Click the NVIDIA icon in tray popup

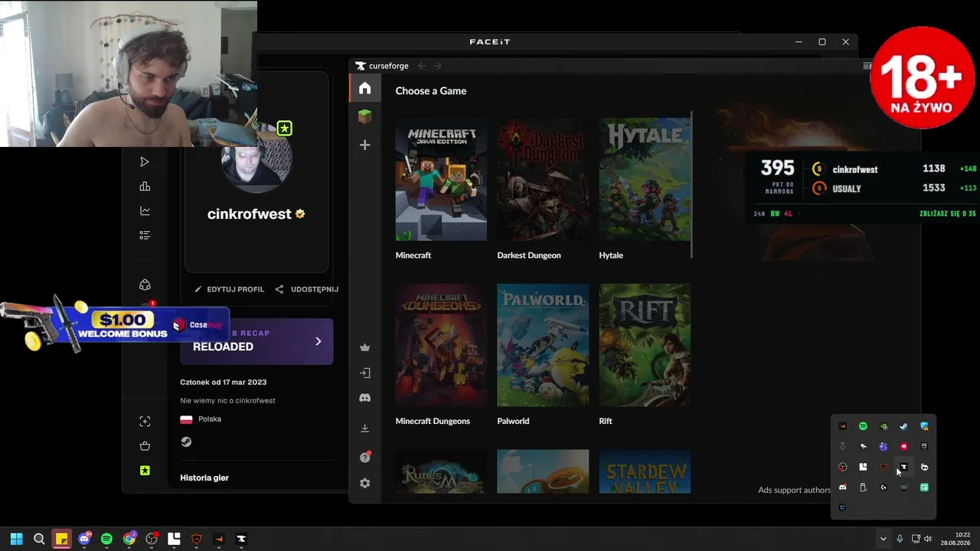point(884,426)
